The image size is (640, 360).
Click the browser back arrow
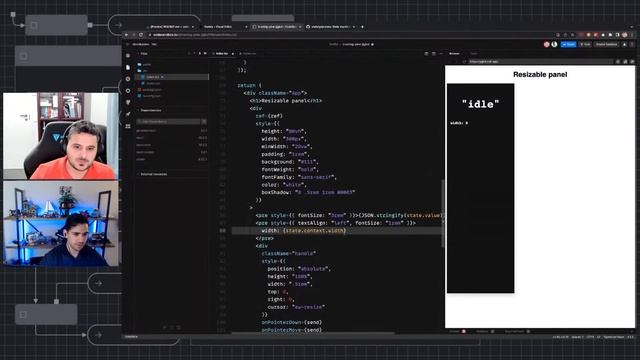126,35
